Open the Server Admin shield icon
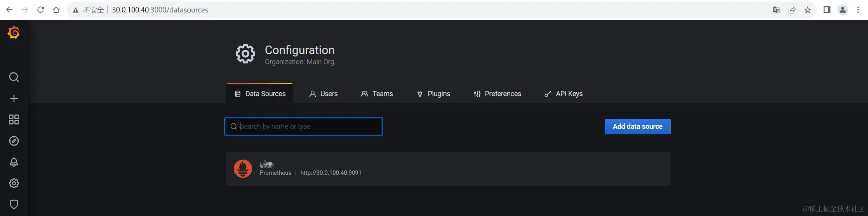Screen dimensions: 868x216 (x=14, y=204)
